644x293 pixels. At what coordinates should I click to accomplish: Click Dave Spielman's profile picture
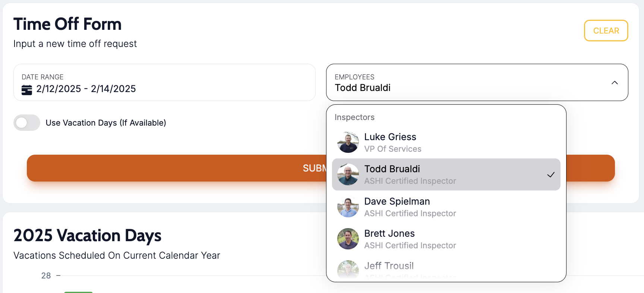[348, 207]
